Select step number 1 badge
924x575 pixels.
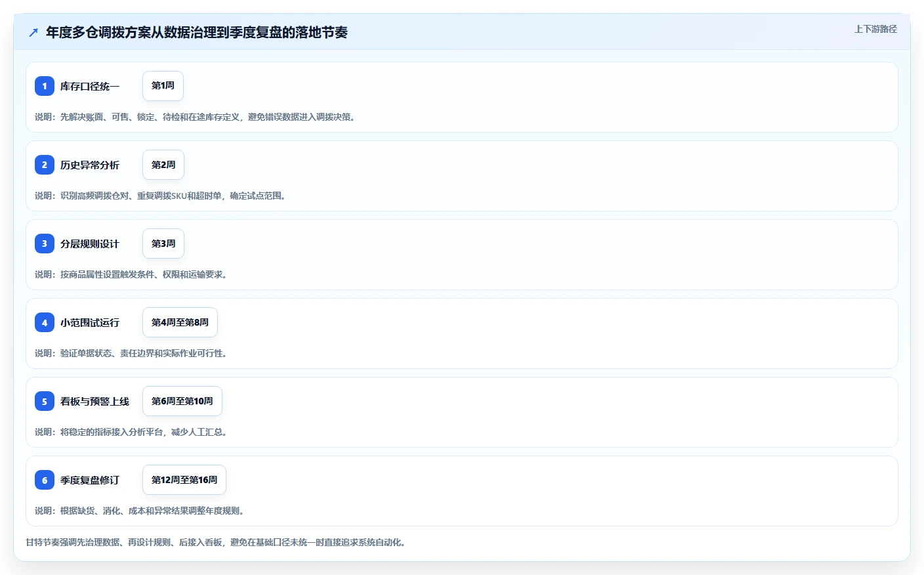click(x=45, y=86)
